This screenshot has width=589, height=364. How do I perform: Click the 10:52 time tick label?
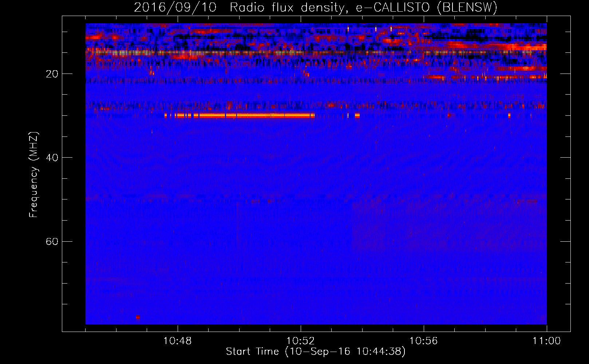[x=301, y=341]
